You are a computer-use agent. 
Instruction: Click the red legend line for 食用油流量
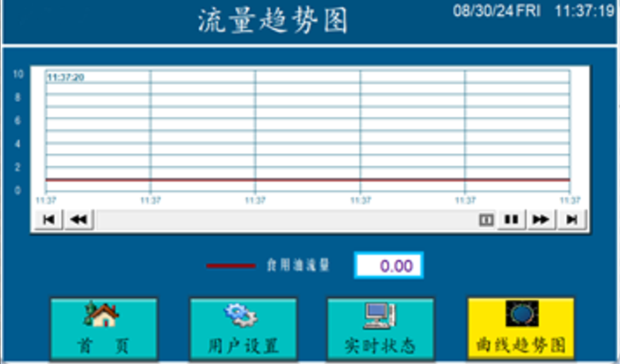tap(231, 266)
